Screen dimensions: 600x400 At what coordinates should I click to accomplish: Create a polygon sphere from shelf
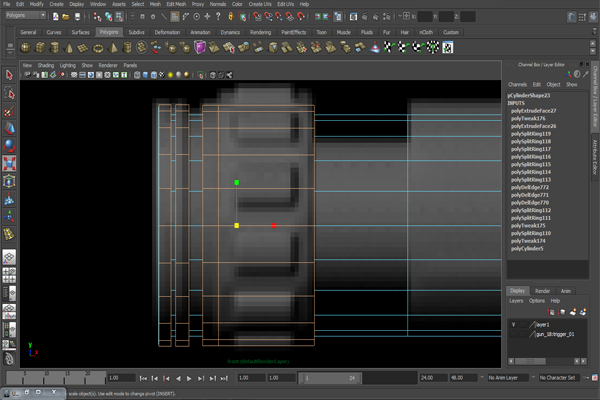click(x=26, y=47)
